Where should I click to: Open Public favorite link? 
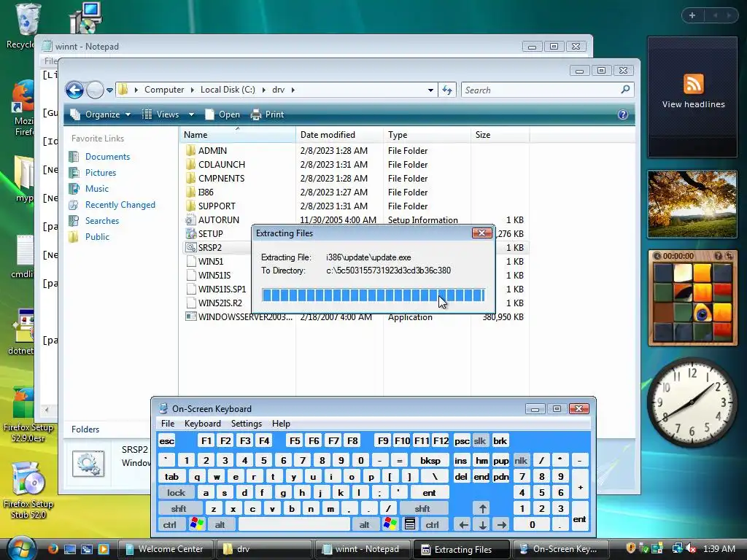click(x=97, y=237)
